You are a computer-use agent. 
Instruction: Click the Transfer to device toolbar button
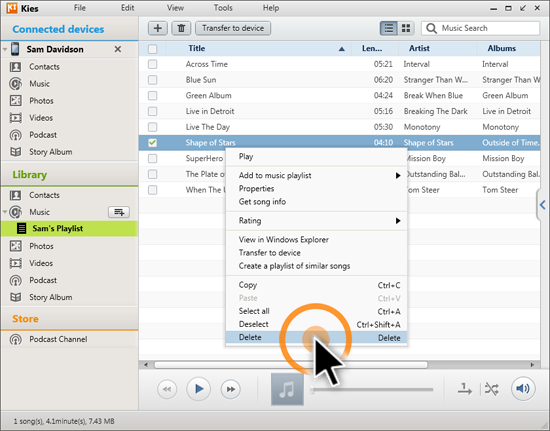[233, 28]
